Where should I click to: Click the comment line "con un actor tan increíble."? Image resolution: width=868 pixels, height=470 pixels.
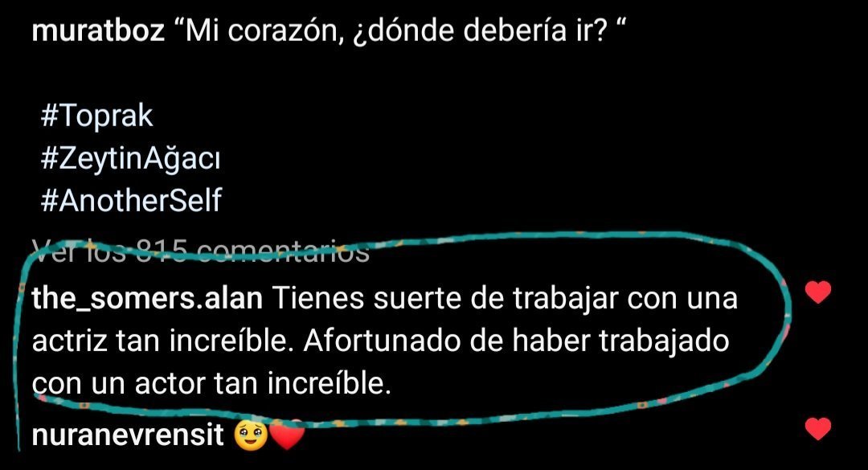pos(211,383)
